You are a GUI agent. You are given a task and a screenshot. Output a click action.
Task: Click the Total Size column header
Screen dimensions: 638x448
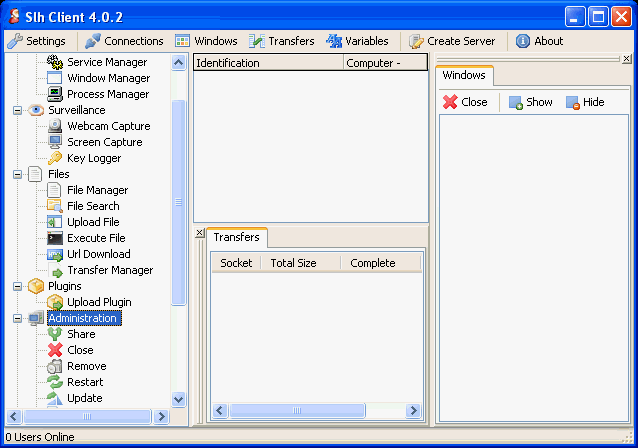coord(293,263)
